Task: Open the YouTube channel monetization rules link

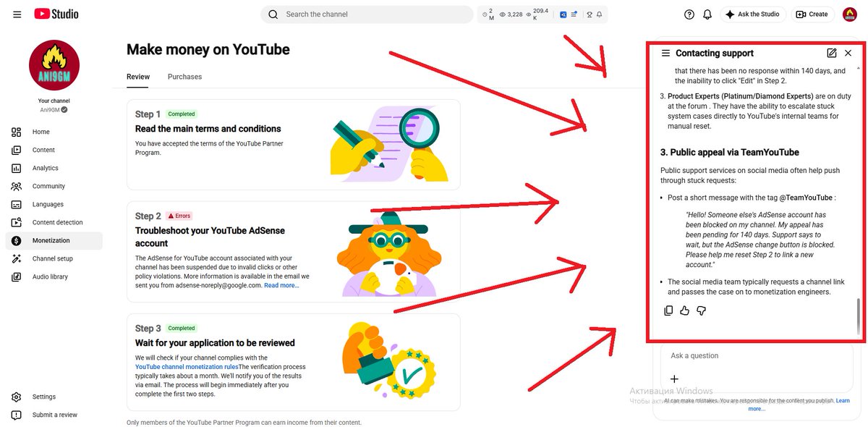Action: click(187, 367)
